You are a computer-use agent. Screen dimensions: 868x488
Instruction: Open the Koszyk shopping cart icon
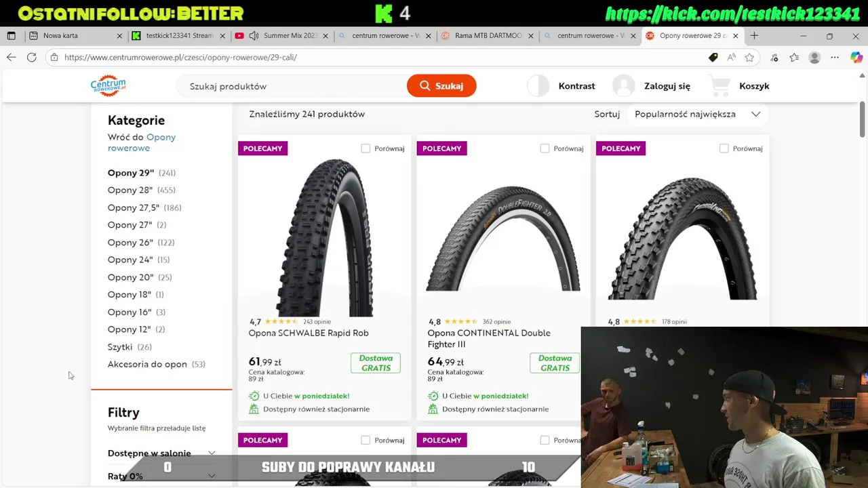(x=719, y=85)
